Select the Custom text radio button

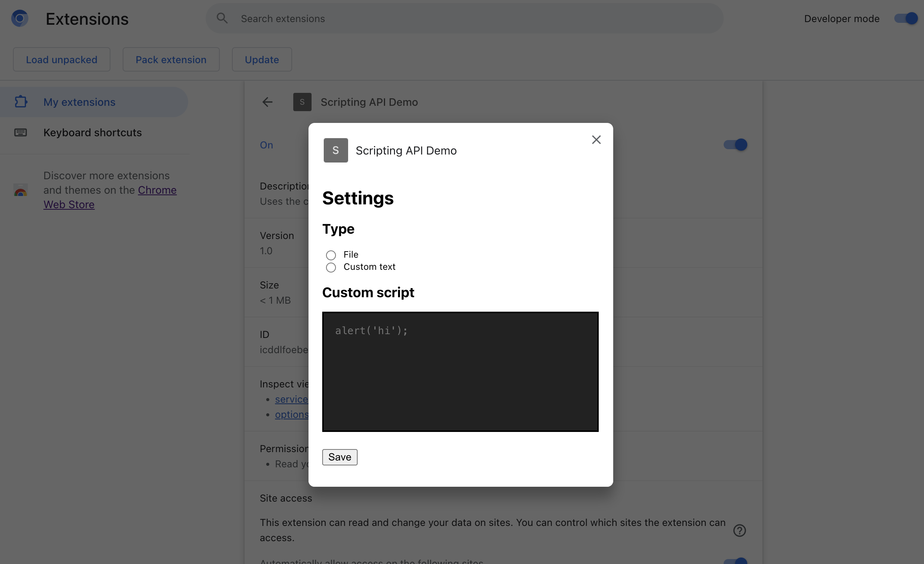point(331,266)
